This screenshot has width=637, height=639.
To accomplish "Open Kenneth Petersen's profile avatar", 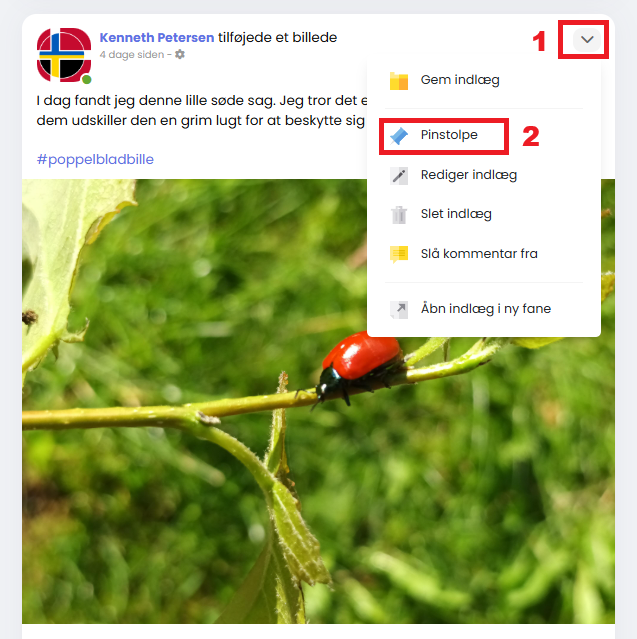I will 64,55.
